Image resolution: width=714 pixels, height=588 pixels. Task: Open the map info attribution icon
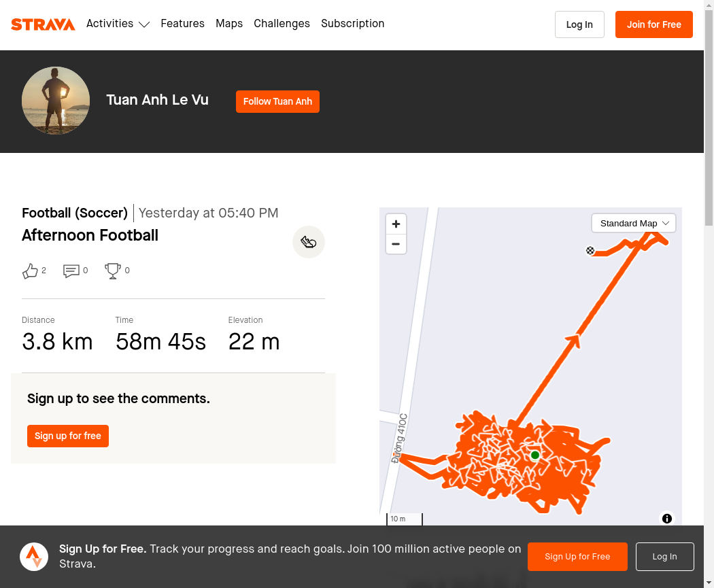pos(666,519)
